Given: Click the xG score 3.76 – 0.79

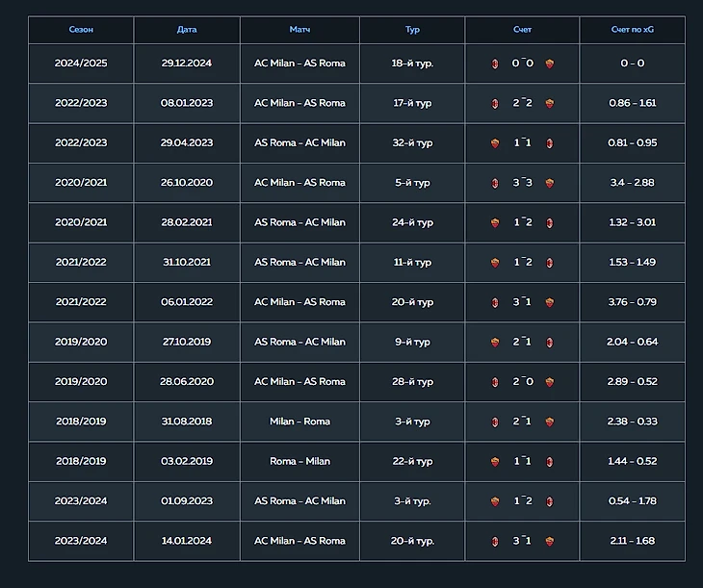Looking at the screenshot, I should (632, 302).
